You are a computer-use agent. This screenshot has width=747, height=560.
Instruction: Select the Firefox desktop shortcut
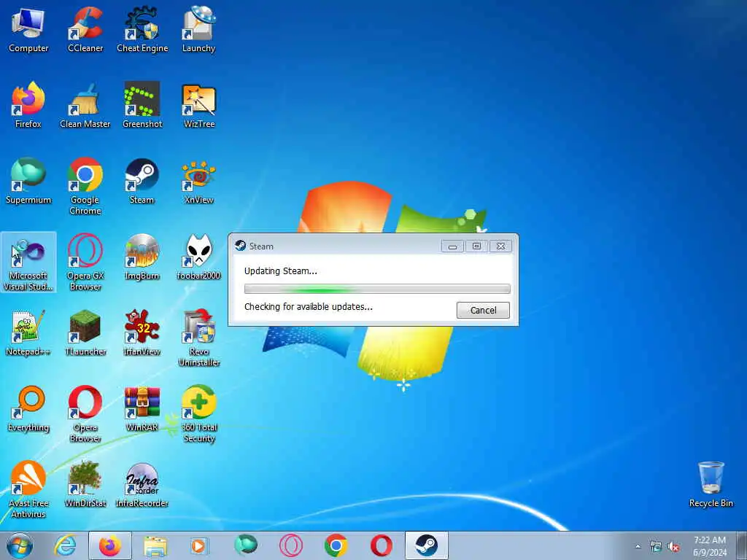(x=28, y=105)
